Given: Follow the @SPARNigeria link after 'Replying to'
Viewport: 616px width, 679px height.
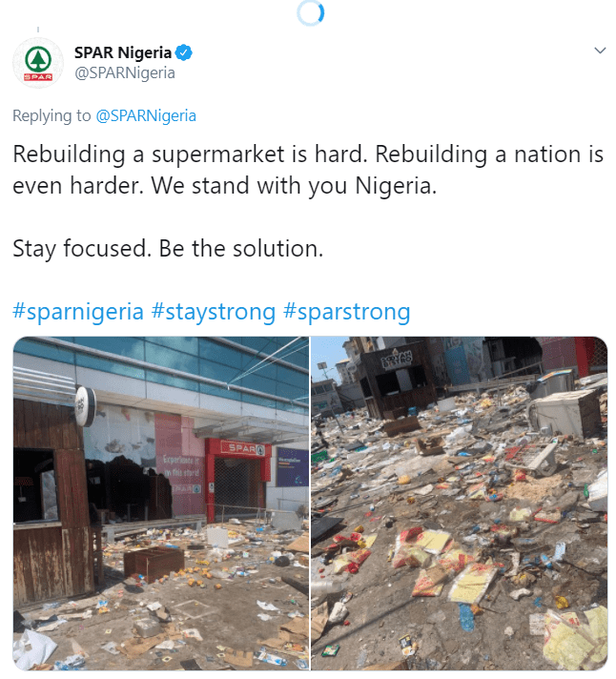Looking at the screenshot, I should coord(146,116).
